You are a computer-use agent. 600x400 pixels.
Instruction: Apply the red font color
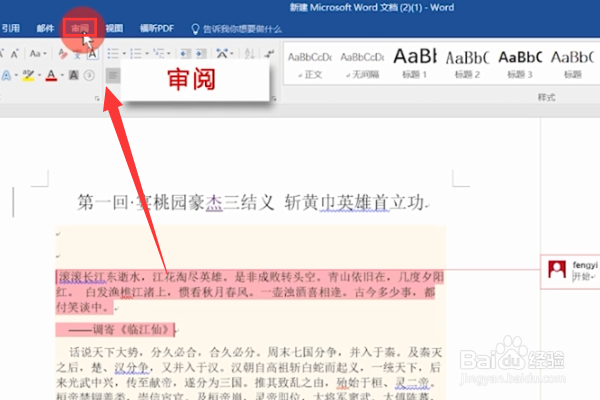(51, 75)
